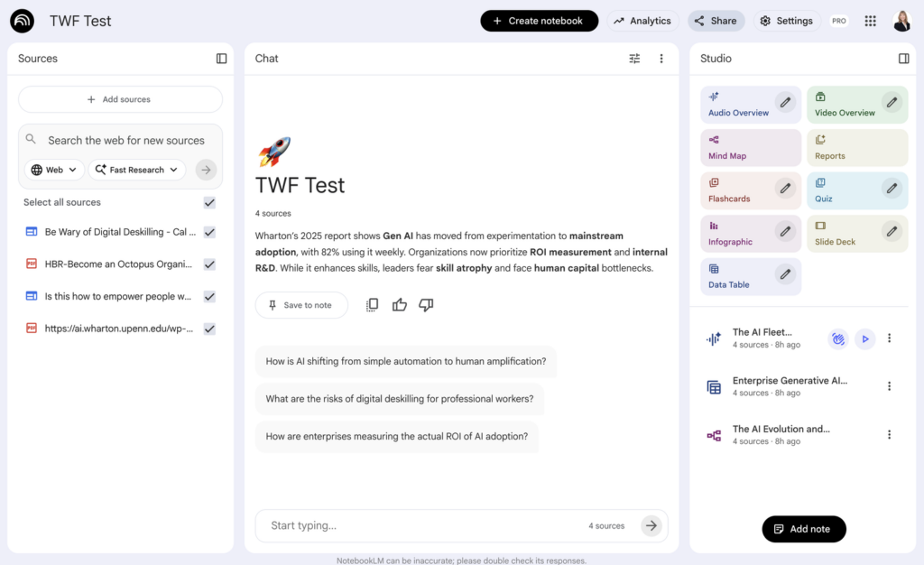
Task: Open the Web source type dropdown
Action: click(54, 169)
